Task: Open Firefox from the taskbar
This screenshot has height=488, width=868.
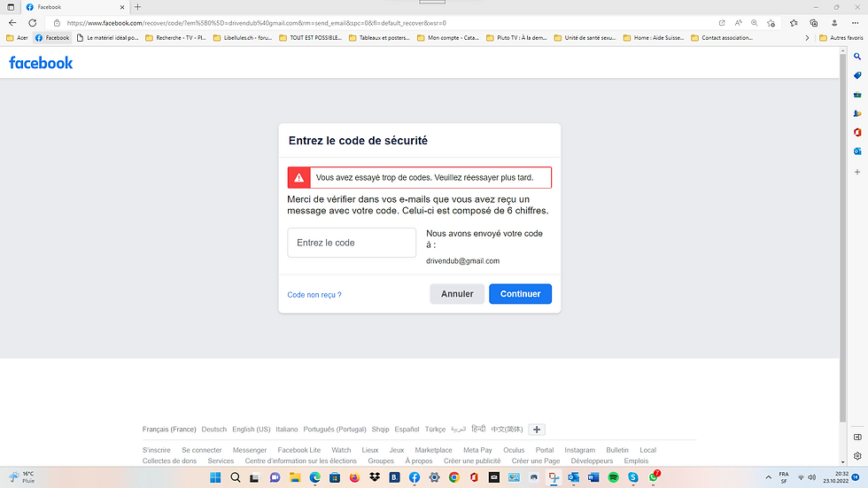Action: (354, 477)
